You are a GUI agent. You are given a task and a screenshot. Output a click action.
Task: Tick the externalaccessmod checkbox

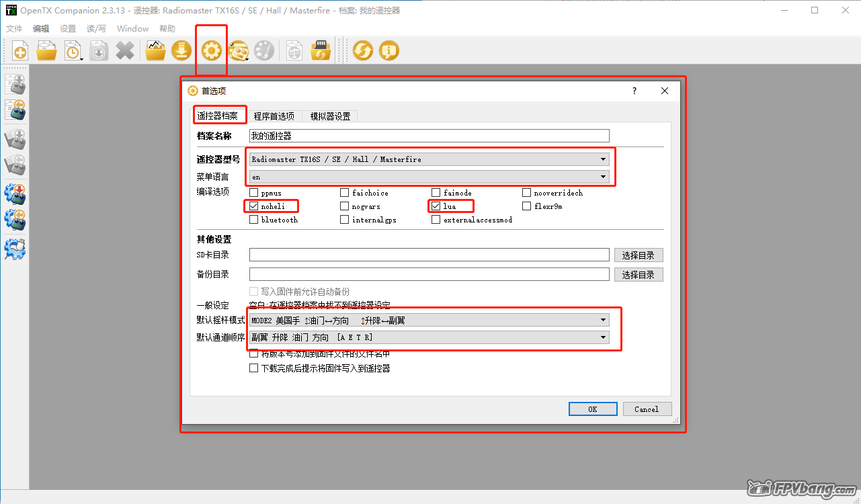pyautogui.click(x=436, y=220)
